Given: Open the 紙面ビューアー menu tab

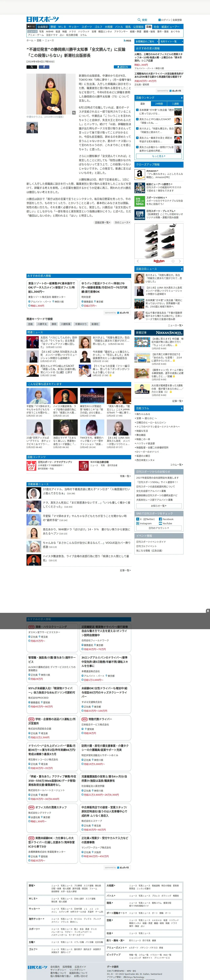Looking at the screenshot, I should point(170,27).
